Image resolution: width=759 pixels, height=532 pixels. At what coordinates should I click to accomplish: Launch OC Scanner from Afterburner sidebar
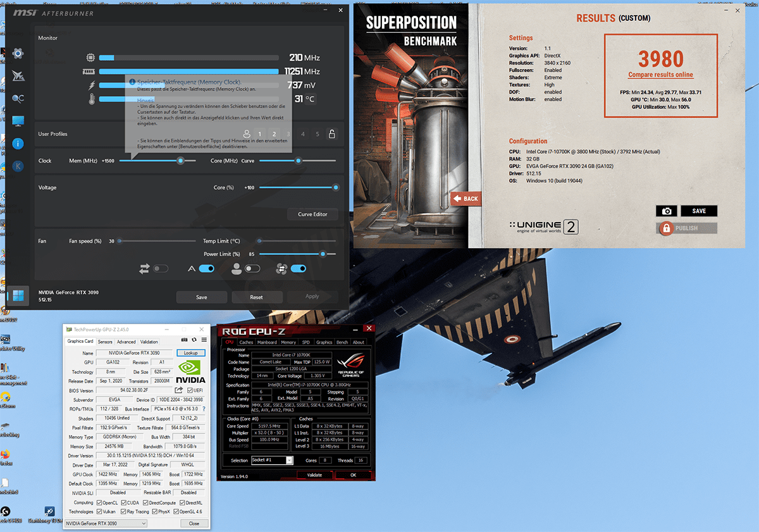click(18, 99)
